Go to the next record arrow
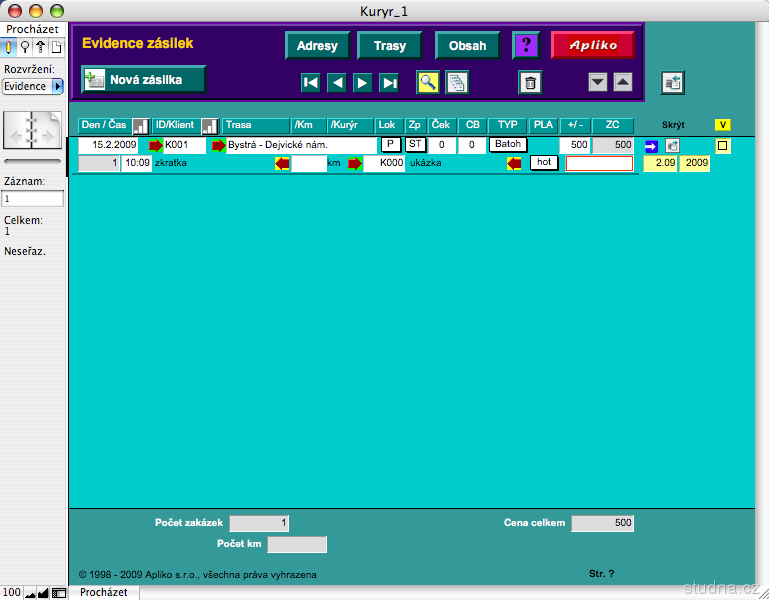Viewport: 769px width, 600px height. coord(363,82)
